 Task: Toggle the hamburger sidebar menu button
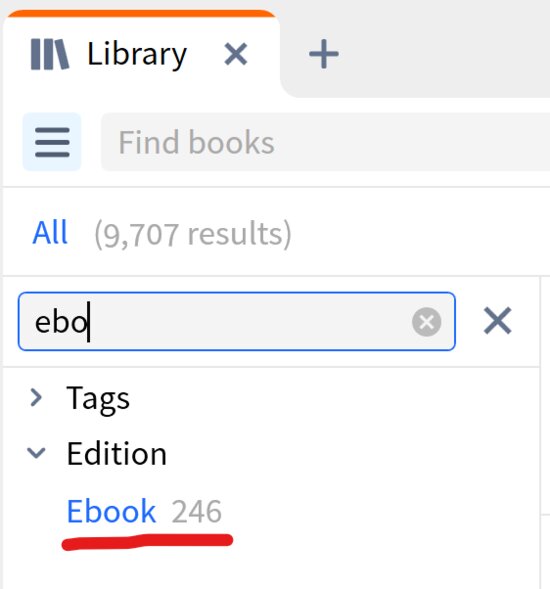[x=52, y=142]
